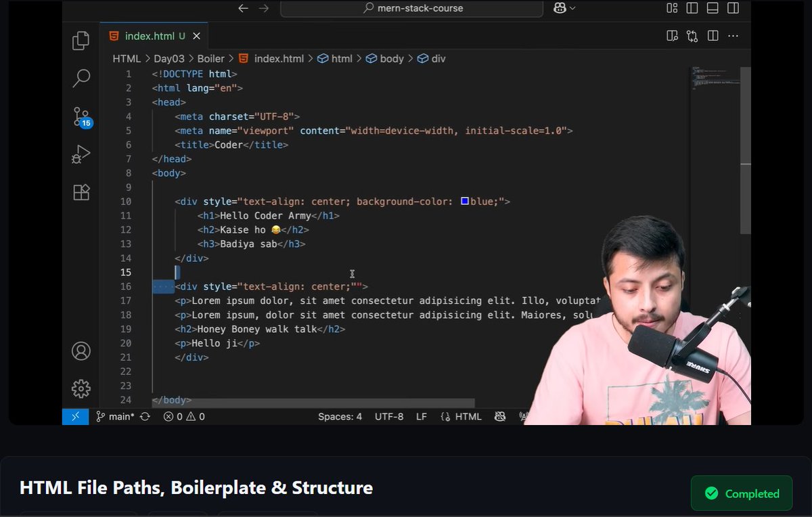Click the Synchronize Changes icon in status bar

coord(145,417)
